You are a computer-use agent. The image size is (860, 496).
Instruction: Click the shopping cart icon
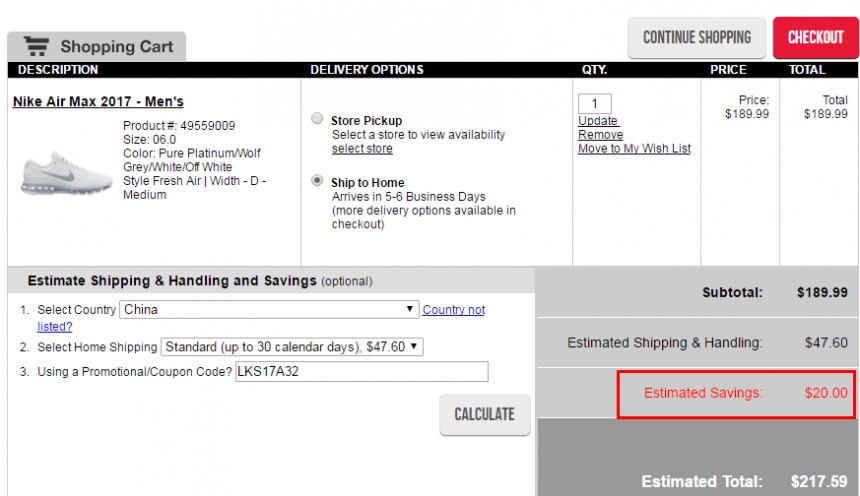point(36,46)
